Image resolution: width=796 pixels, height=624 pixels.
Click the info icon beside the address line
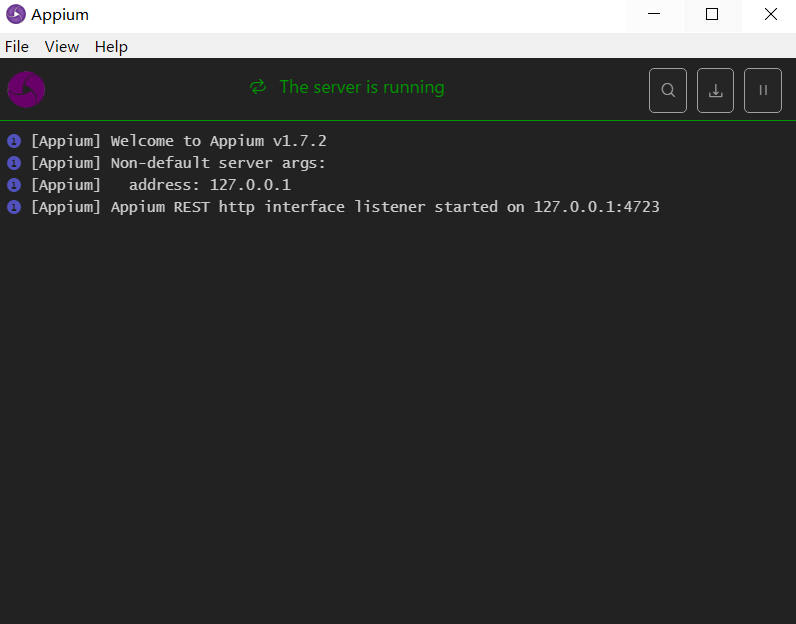pyautogui.click(x=14, y=185)
